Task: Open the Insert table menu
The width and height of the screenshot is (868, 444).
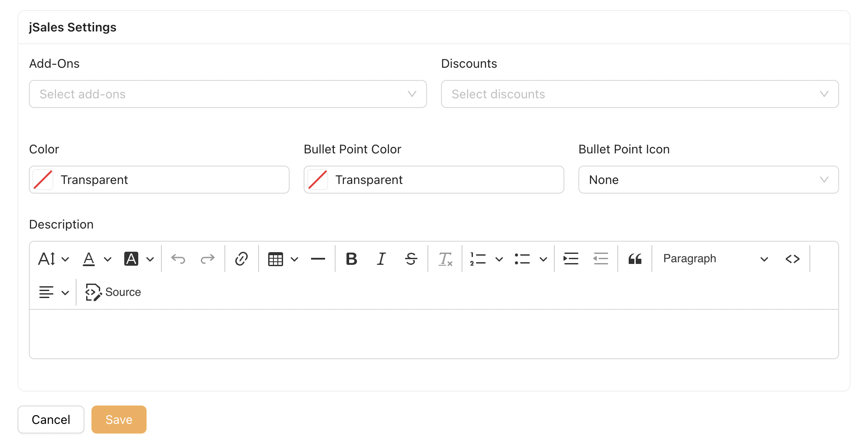Action: (x=283, y=259)
